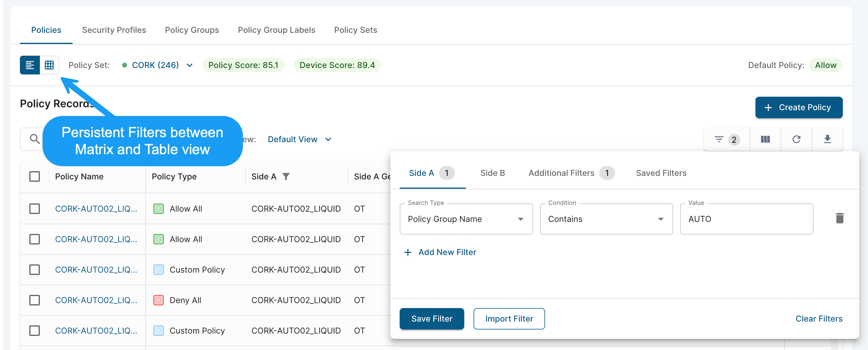
Task: Select the Side B filter tab
Action: pos(492,173)
